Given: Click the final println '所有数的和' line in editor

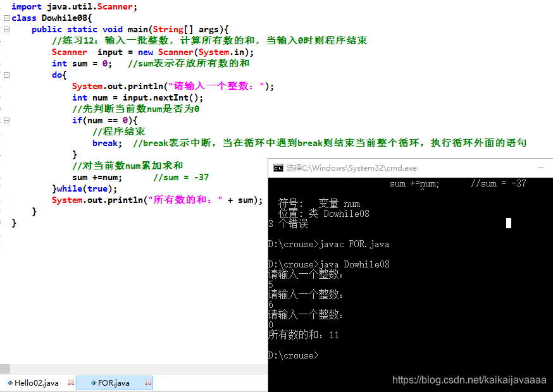Looking at the screenshot, I should [158, 200].
